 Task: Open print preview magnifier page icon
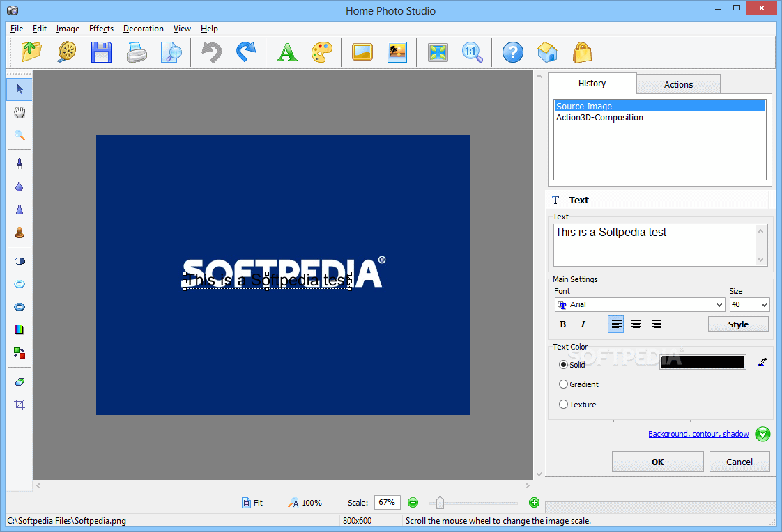tap(171, 52)
